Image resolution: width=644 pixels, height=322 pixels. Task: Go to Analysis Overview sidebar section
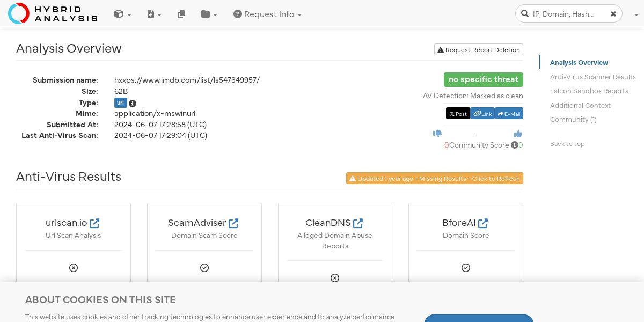coord(579,63)
